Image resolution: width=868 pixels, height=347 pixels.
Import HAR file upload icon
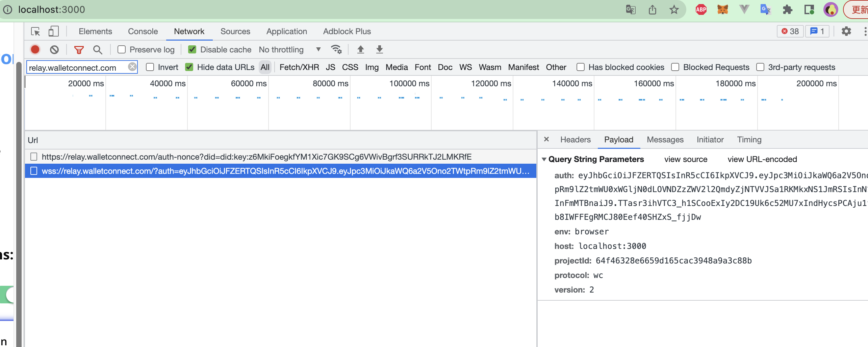pyautogui.click(x=361, y=49)
